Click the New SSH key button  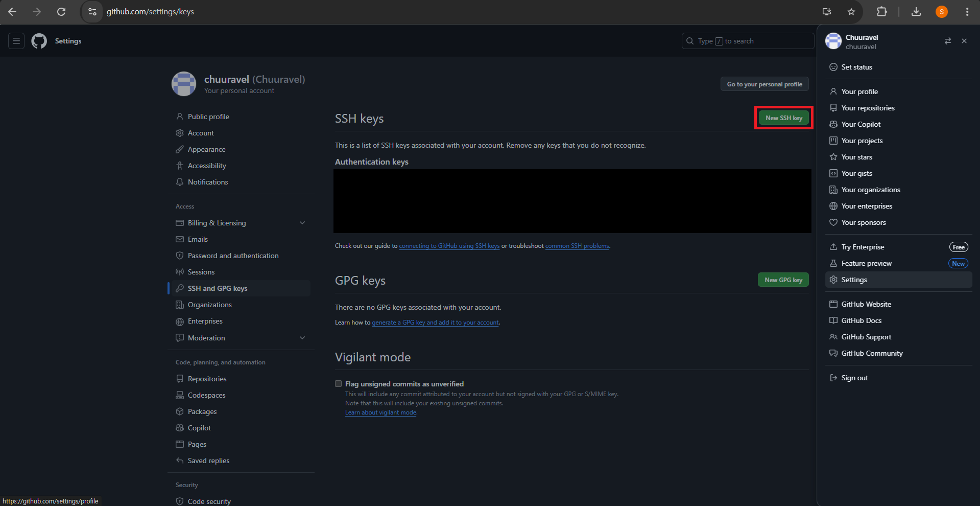point(784,118)
